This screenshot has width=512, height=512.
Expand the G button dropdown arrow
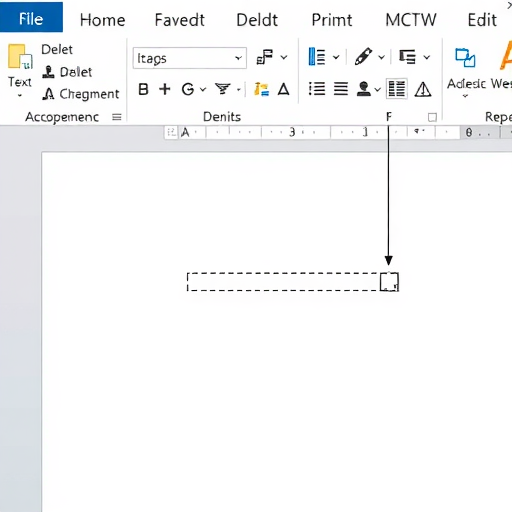coord(203,89)
